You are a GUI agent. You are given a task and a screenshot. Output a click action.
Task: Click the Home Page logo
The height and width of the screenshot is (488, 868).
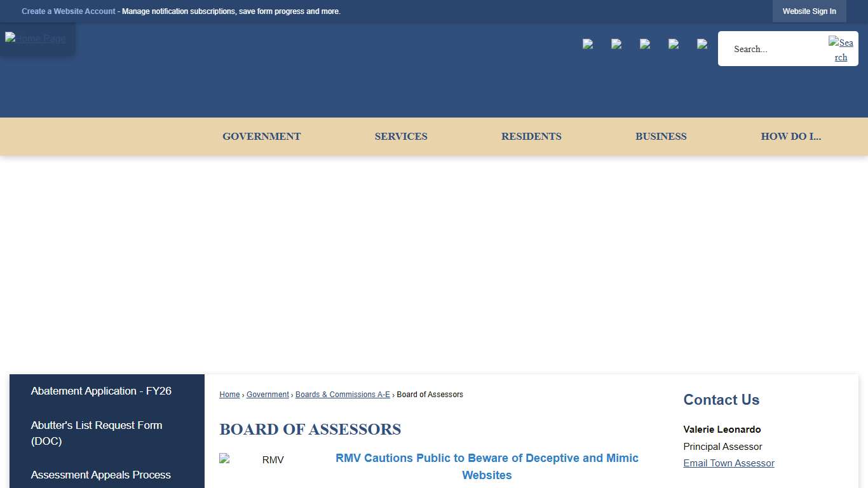tap(35, 38)
